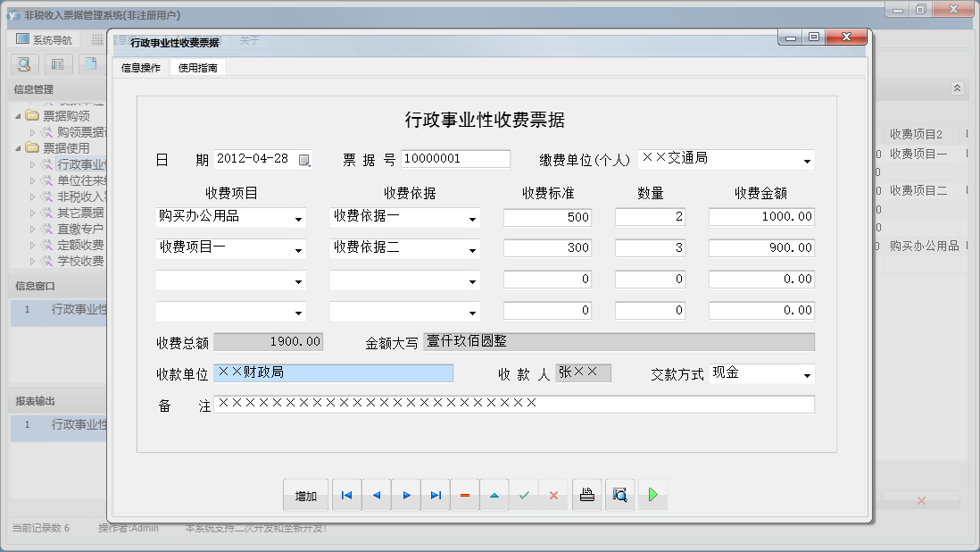The image size is (980, 552).
Task: Print the receipt with printer icon
Action: coord(587,495)
